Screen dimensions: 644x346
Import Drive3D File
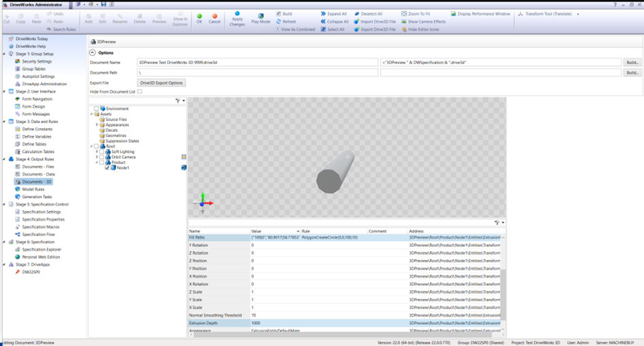click(375, 21)
